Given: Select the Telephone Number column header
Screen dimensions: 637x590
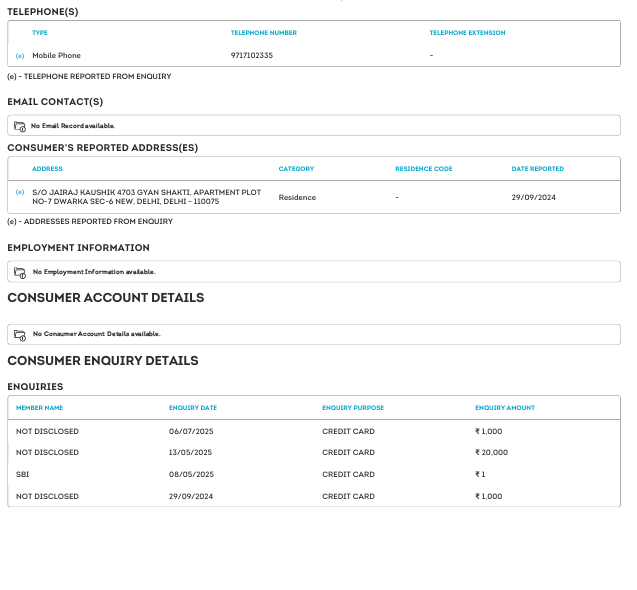Looking at the screenshot, I should coord(263,33).
